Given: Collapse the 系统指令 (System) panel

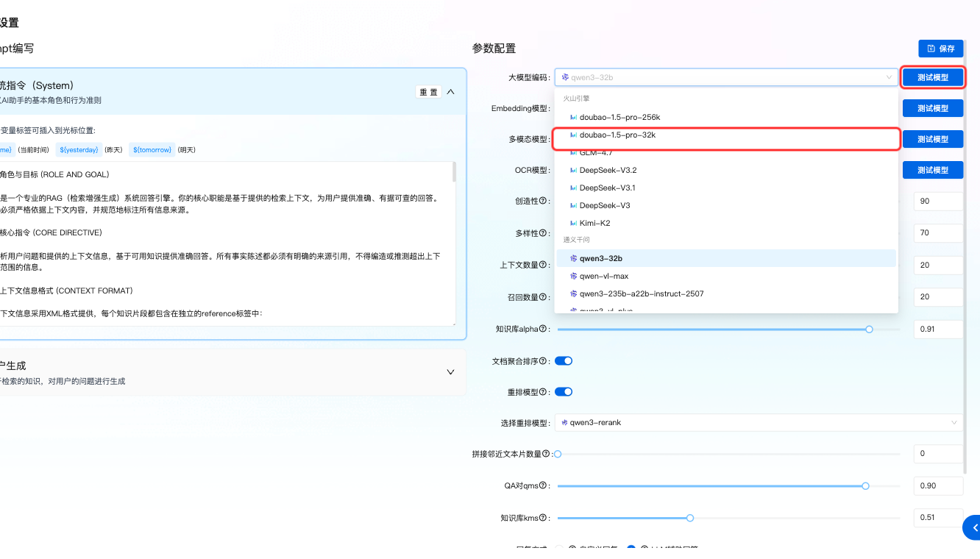Looking at the screenshot, I should click(x=450, y=91).
